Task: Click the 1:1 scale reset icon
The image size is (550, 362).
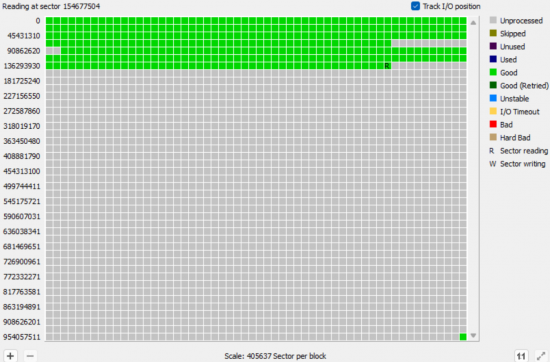Action: 521,356
